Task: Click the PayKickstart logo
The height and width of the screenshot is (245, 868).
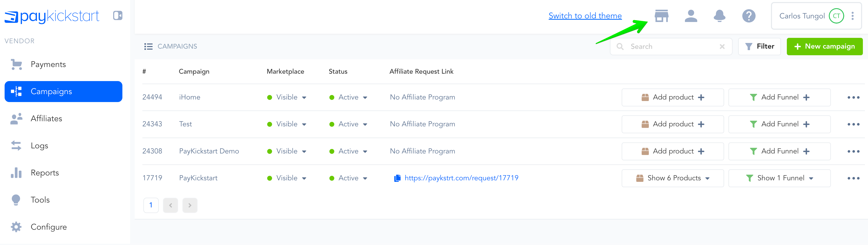Action: click(x=52, y=16)
